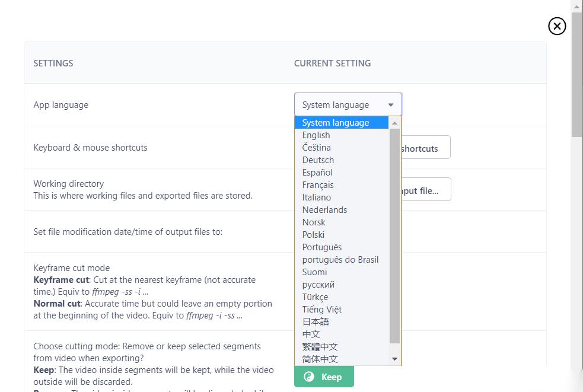
Task: Select 中文 from the language list
Action: (x=342, y=334)
